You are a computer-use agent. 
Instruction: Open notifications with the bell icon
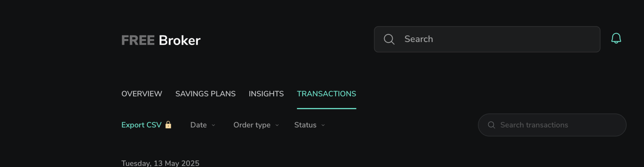coord(616,38)
